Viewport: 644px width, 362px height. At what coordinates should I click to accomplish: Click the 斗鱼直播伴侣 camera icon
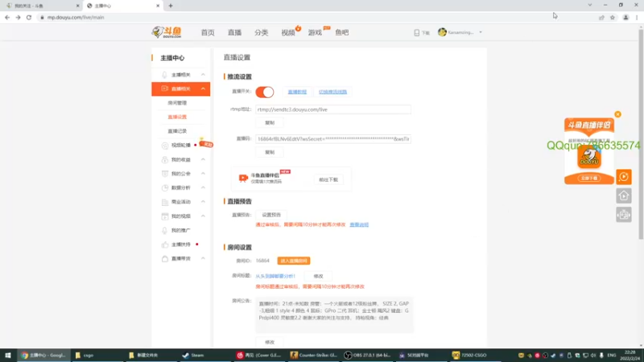click(x=243, y=178)
